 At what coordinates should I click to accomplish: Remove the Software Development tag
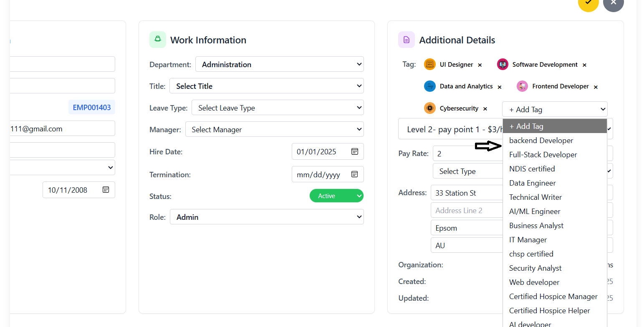(x=584, y=65)
